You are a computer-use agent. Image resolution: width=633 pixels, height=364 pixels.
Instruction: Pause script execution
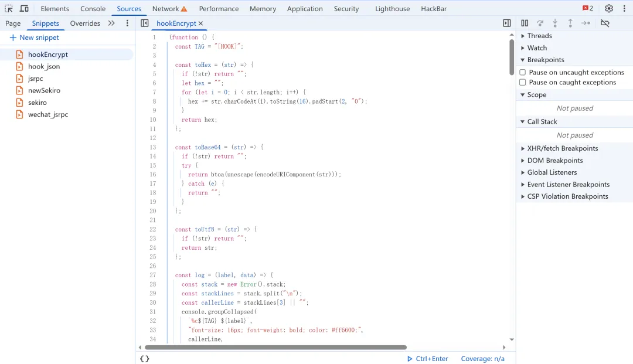click(525, 23)
